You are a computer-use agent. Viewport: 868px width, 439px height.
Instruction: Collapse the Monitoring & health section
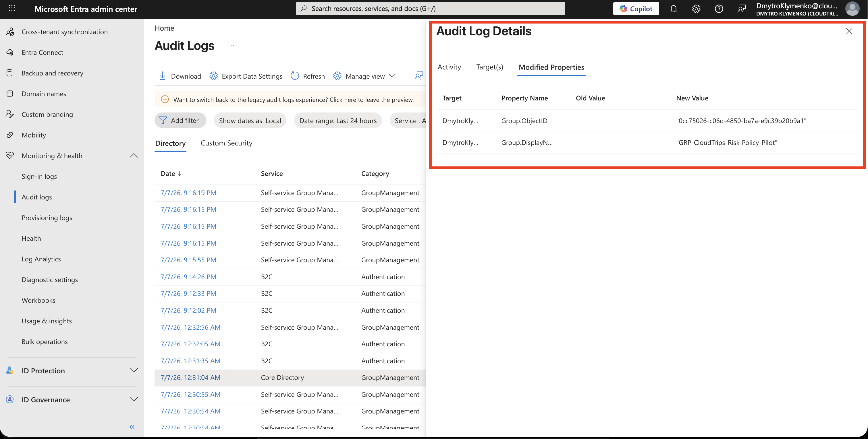134,156
